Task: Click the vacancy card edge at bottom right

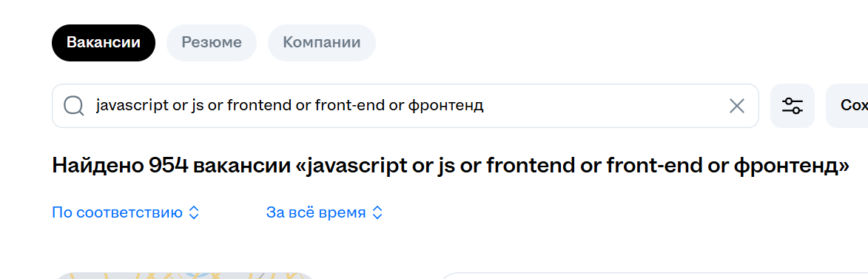Action: 653,276
